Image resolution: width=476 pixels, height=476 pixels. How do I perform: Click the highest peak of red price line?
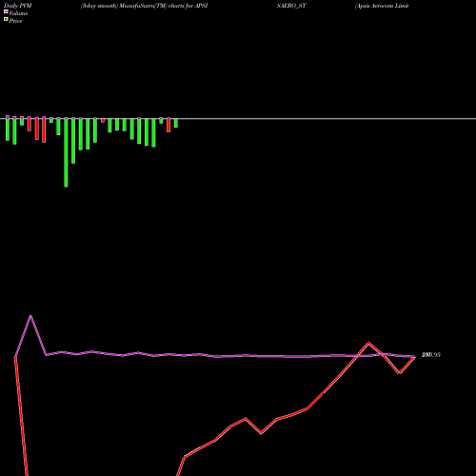(368, 343)
